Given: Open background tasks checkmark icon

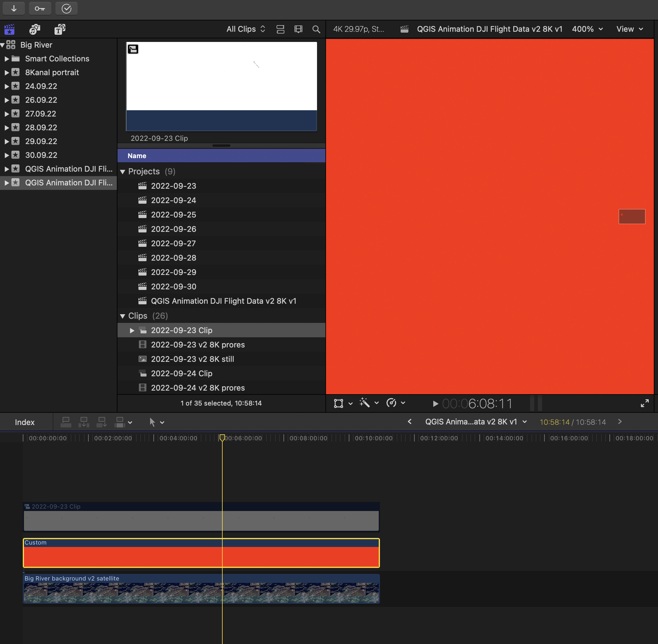Looking at the screenshot, I should point(66,8).
